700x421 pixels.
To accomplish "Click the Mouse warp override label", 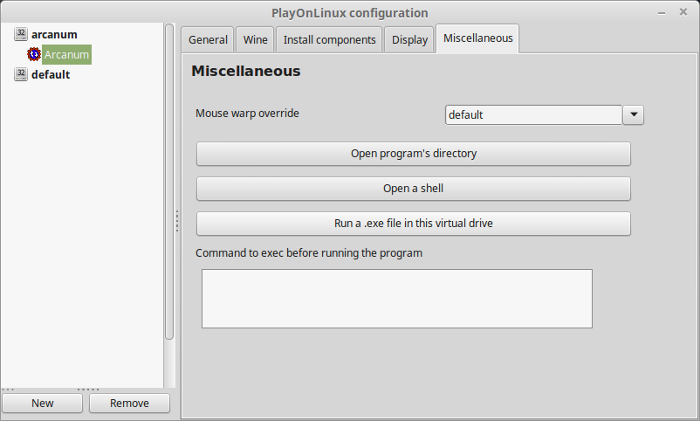I will click(x=247, y=113).
